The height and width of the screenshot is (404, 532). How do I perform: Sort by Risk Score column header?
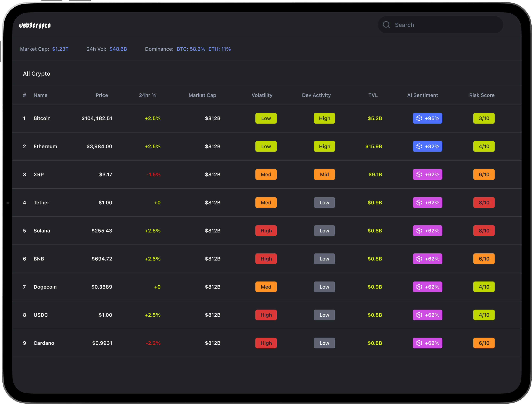click(x=482, y=95)
